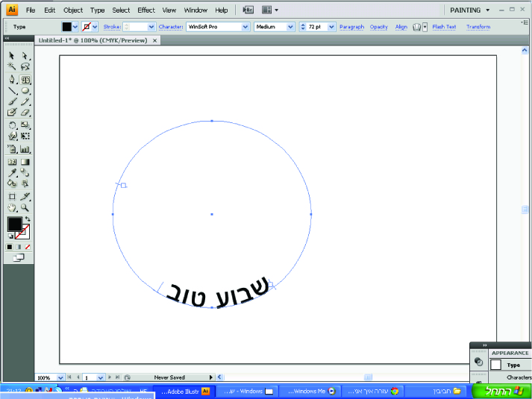Select the Artboard tool

[x=12, y=197]
